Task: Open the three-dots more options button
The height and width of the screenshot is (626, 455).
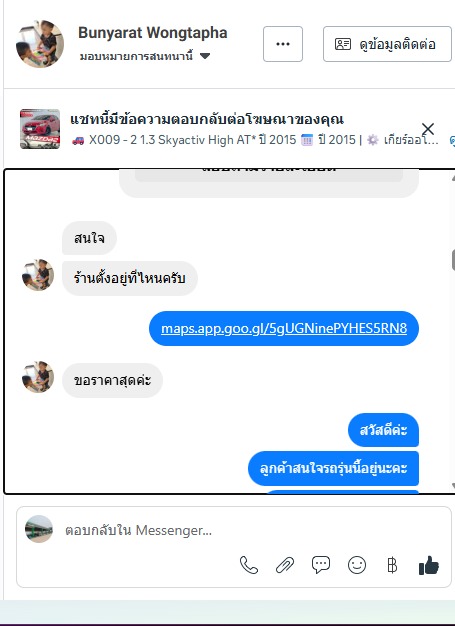Action: [x=283, y=44]
